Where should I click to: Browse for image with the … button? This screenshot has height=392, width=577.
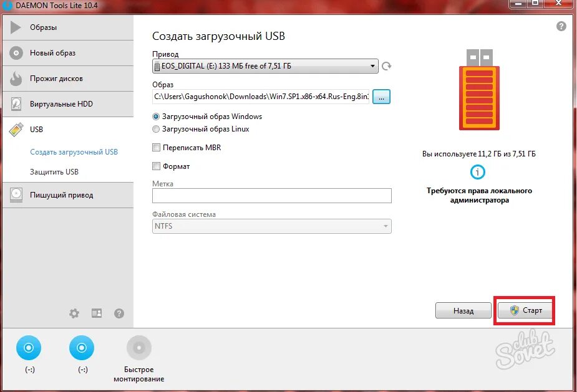[381, 97]
